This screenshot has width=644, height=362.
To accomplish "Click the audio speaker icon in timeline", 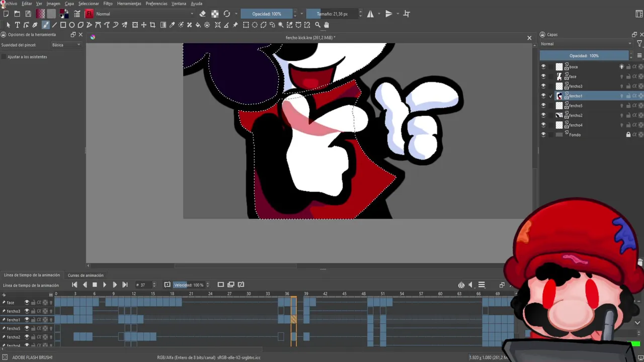I will tap(471, 285).
